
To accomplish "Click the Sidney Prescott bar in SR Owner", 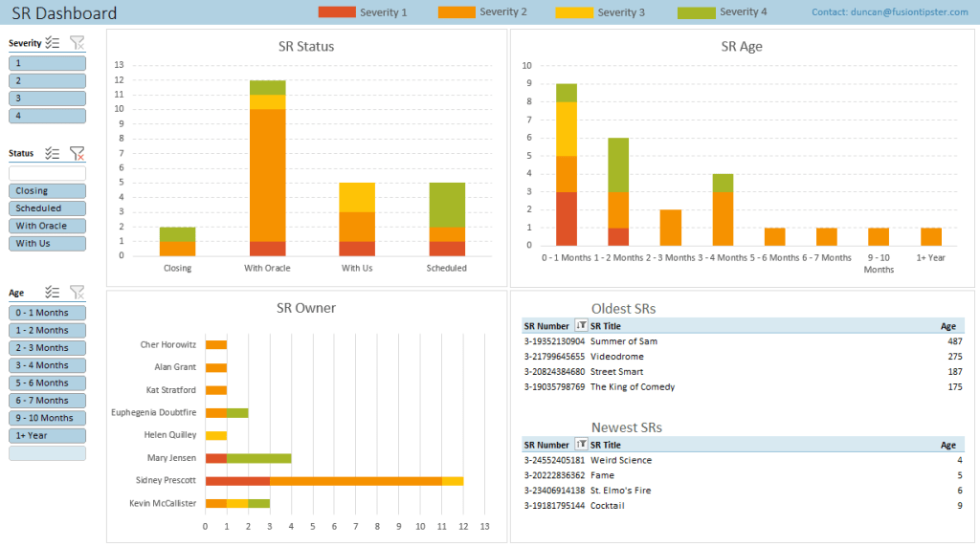I will point(335,480).
